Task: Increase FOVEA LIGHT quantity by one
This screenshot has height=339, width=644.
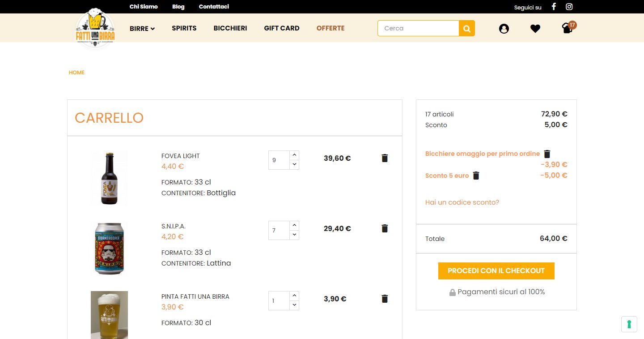Action: pos(294,155)
